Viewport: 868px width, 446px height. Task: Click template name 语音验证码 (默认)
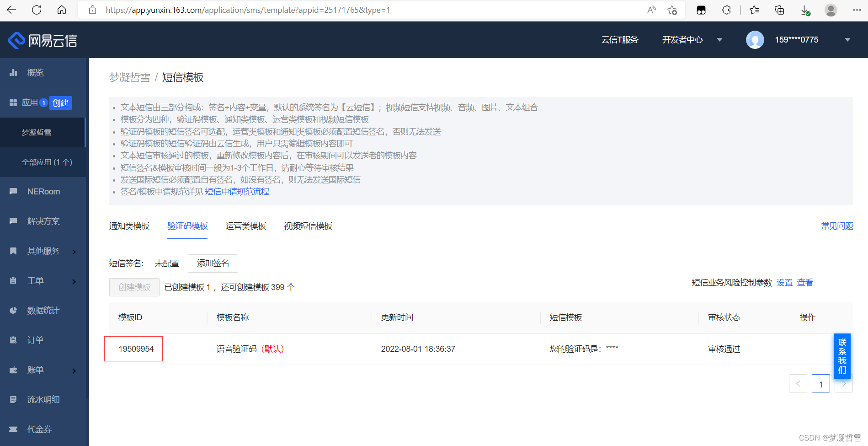tap(250, 349)
